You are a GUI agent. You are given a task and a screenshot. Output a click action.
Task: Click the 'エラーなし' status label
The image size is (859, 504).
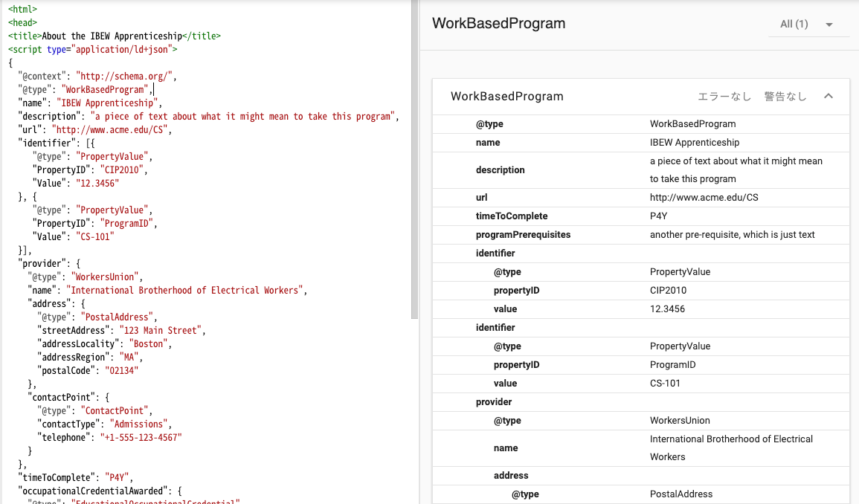(724, 97)
